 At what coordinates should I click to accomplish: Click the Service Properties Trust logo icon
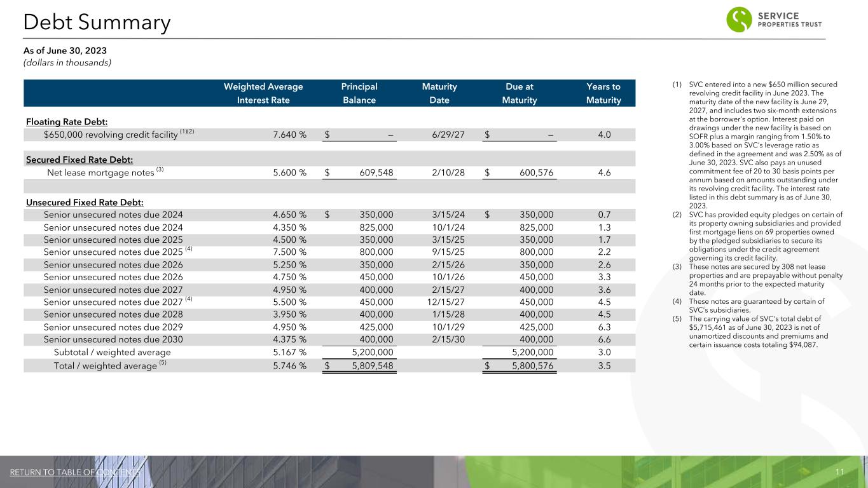(x=740, y=20)
